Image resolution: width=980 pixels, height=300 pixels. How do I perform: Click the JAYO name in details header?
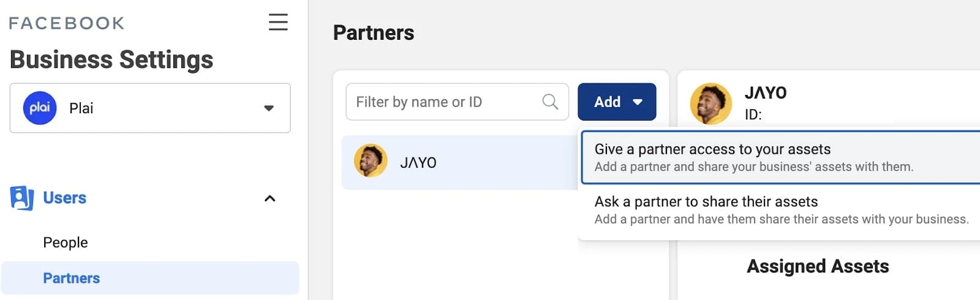tap(766, 93)
